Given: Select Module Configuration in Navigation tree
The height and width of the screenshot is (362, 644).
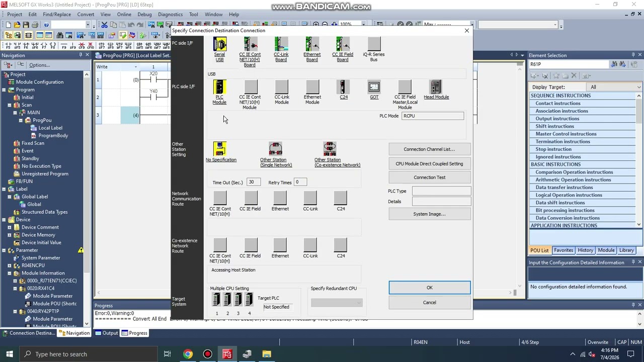Looking at the screenshot, I should (x=39, y=82).
